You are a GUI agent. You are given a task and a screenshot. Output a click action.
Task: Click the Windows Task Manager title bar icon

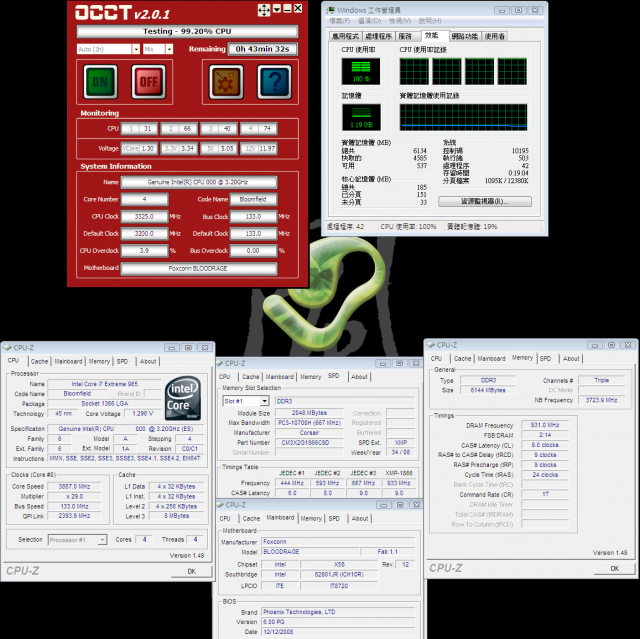331,10
